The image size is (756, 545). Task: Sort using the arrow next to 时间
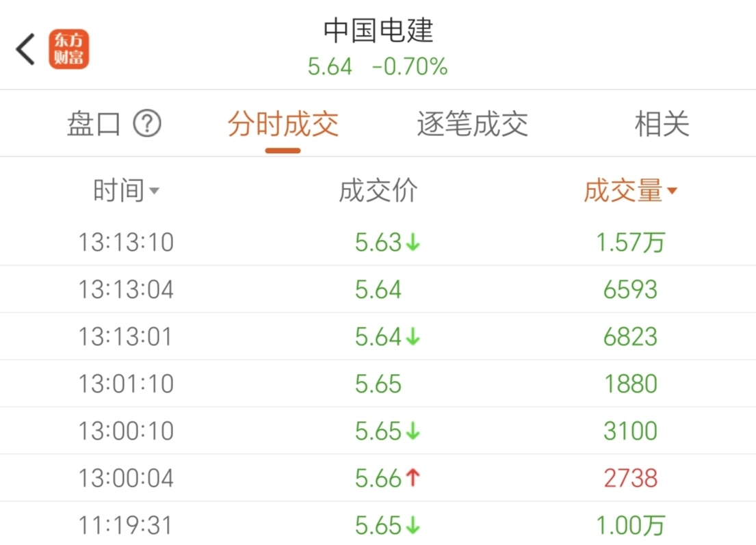click(x=155, y=191)
